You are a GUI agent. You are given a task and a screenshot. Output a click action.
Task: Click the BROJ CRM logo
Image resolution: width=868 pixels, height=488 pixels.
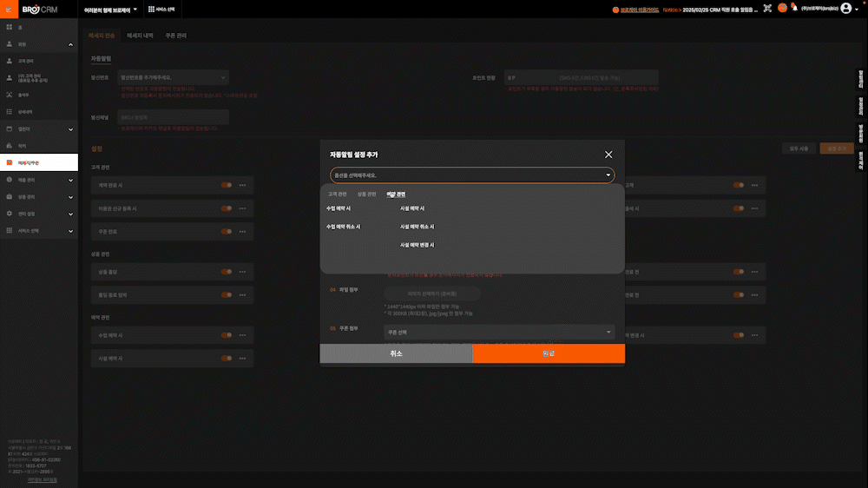coord(40,10)
